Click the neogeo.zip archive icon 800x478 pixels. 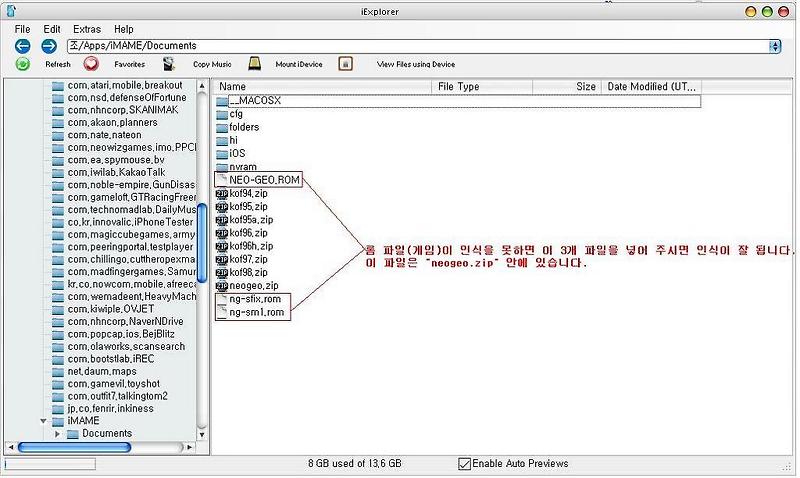point(221,286)
